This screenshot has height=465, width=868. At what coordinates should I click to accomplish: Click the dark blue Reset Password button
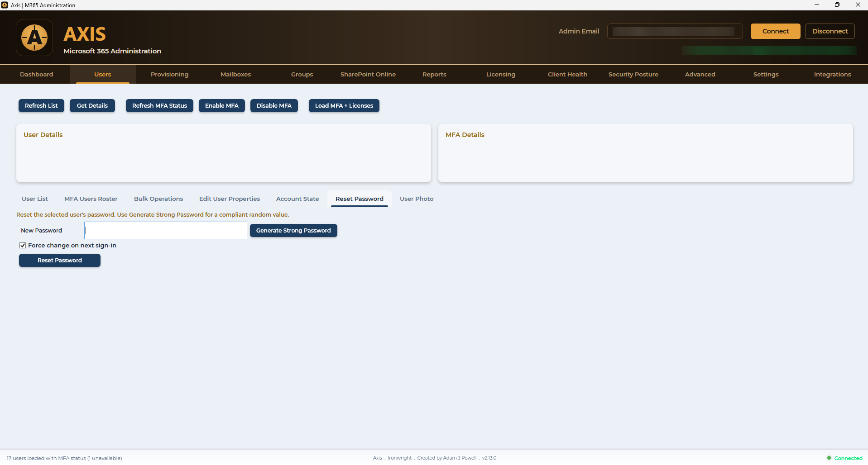pyautogui.click(x=60, y=260)
